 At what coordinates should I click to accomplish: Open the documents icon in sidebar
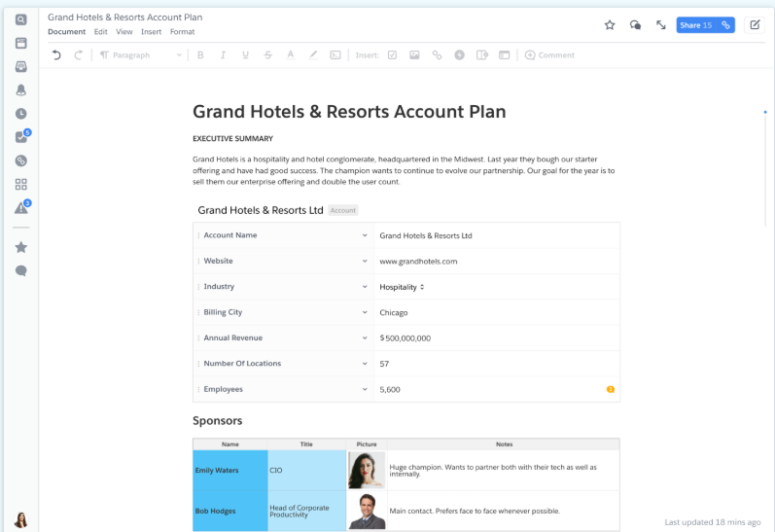coord(20,43)
